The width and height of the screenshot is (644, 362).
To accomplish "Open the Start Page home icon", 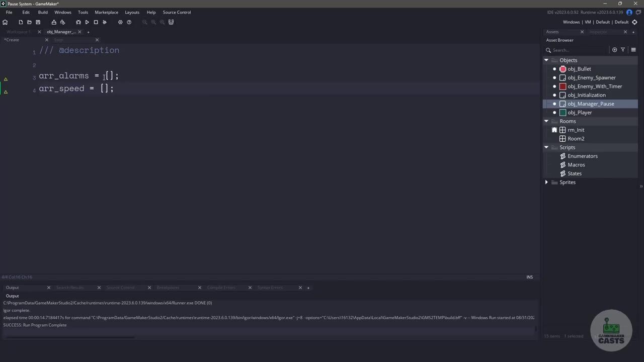I will (5, 22).
